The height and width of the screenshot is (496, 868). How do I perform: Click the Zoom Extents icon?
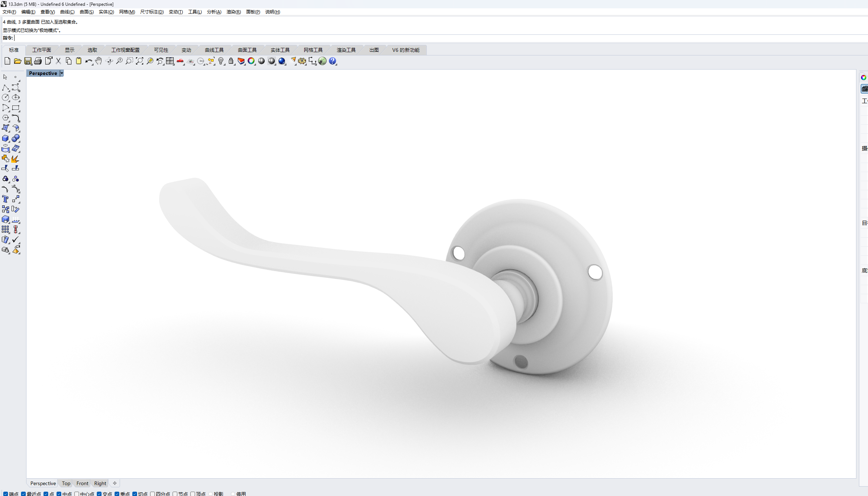pyautogui.click(x=140, y=61)
